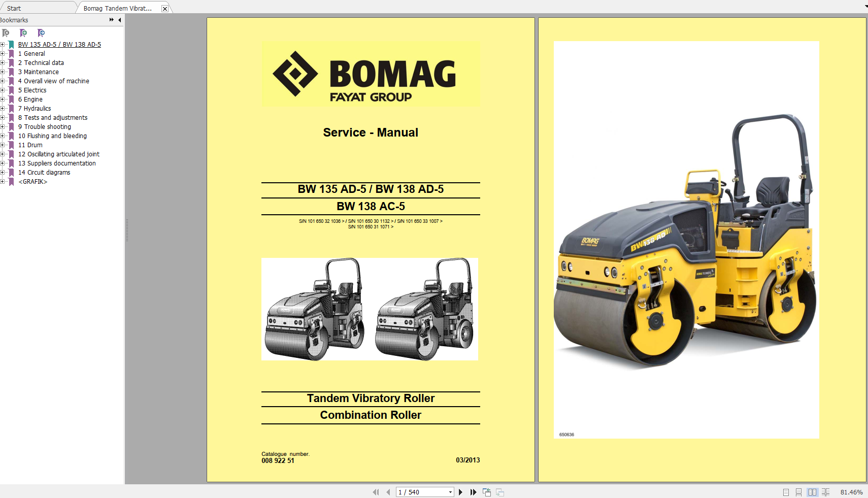Screen dimensions: 868x498
Task: Open the tab list arrow at top right
Action: coord(865,7)
